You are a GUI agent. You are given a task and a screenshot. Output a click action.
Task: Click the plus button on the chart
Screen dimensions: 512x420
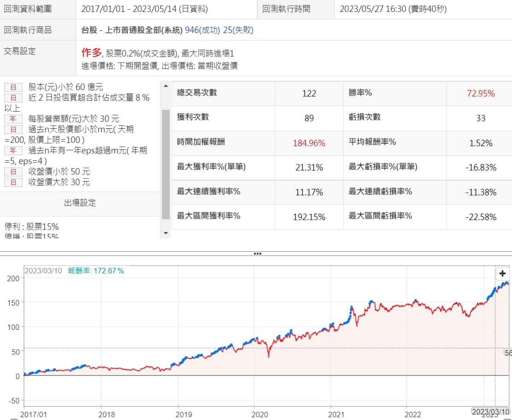(502, 273)
